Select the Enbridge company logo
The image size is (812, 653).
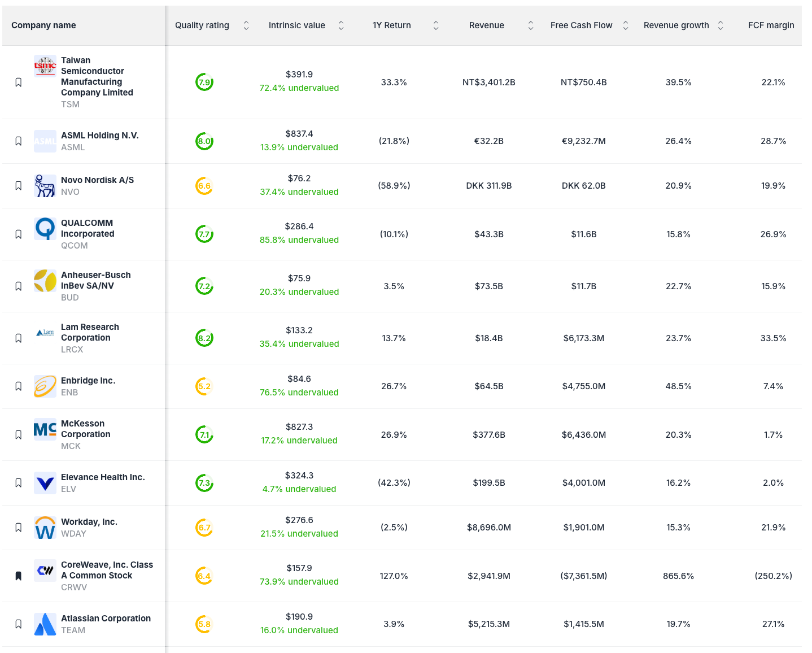45,386
